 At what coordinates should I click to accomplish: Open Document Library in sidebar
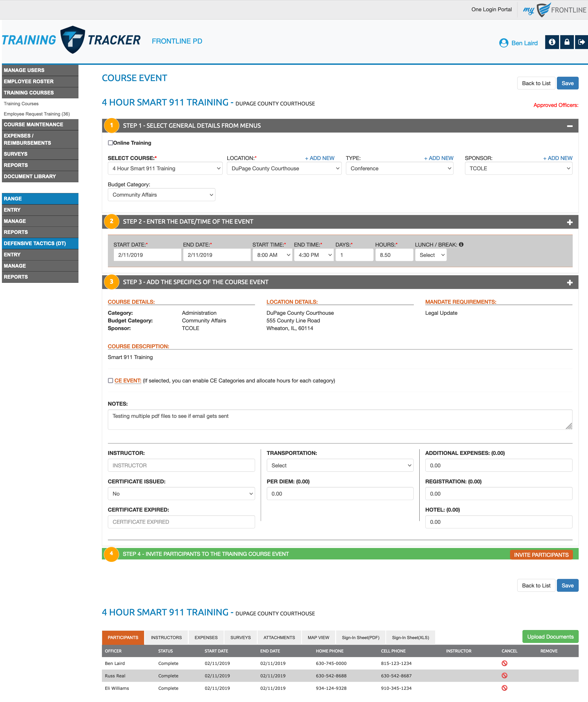click(40, 176)
